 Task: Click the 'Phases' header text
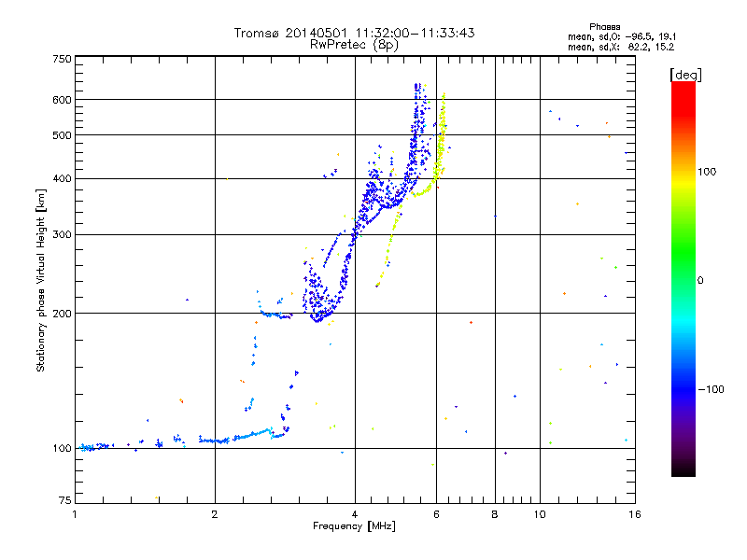point(604,27)
